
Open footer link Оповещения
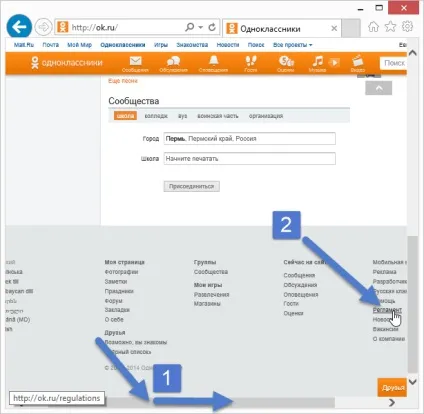pos(301,295)
